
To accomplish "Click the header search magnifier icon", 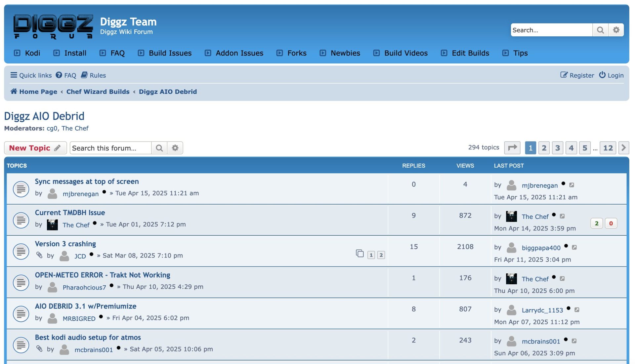I will pos(600,30).
